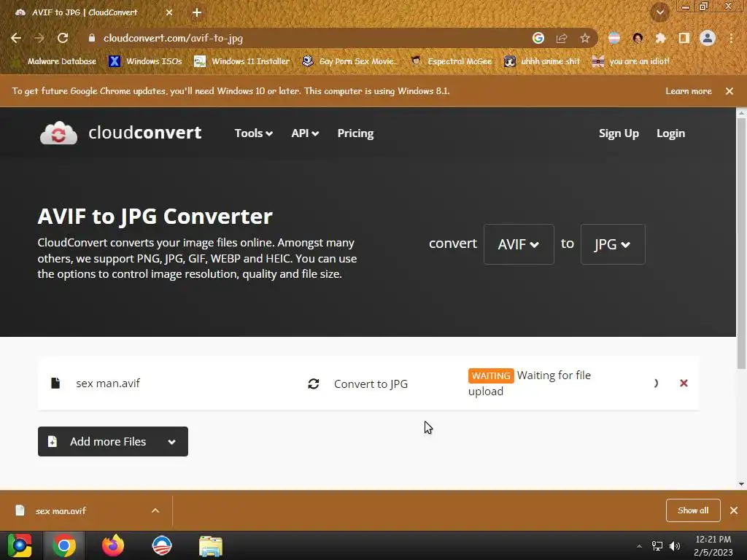Open the uhhh anime shit bookmark

pos(542,61)
